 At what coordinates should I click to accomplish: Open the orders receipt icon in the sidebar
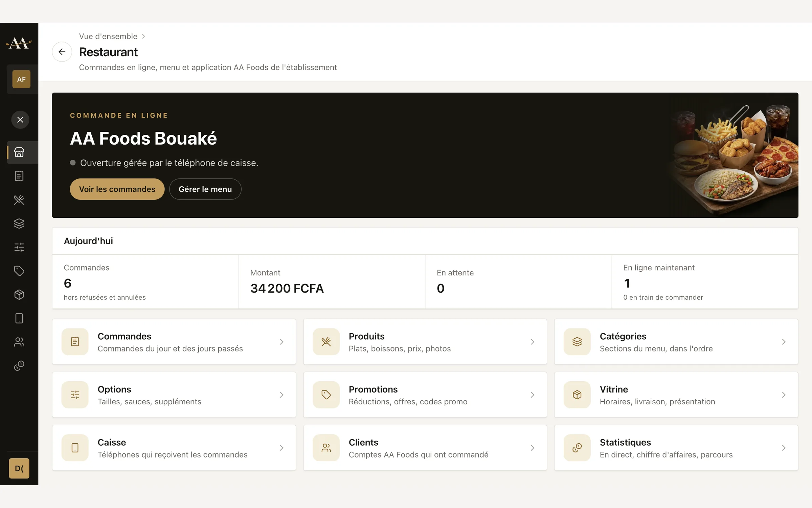click(x=19, y=176)
